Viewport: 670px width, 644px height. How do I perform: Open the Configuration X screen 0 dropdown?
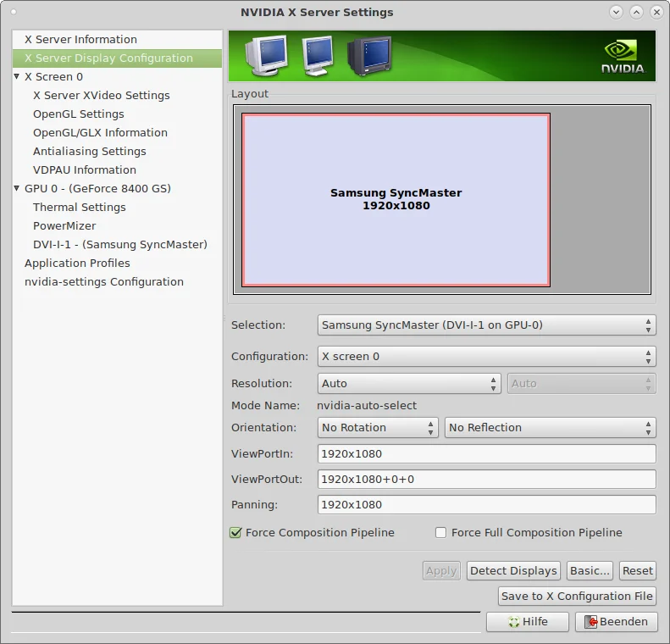(486, 357)
